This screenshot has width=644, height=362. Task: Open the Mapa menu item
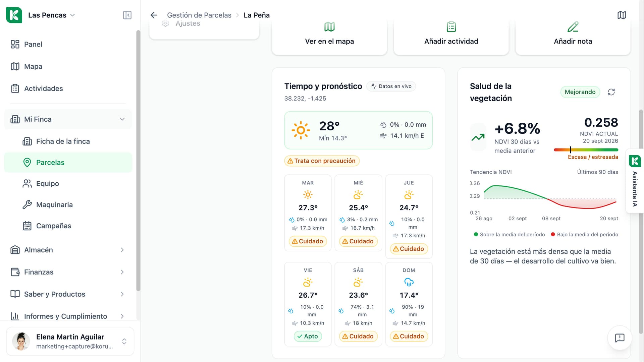(x=68, y=66)
